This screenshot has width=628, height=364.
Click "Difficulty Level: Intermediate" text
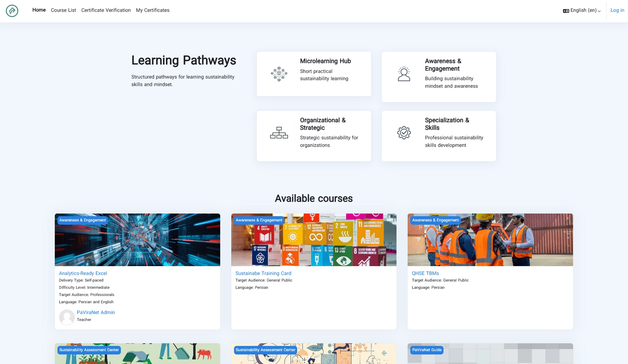pyautogui.click(x=84, y=288)
